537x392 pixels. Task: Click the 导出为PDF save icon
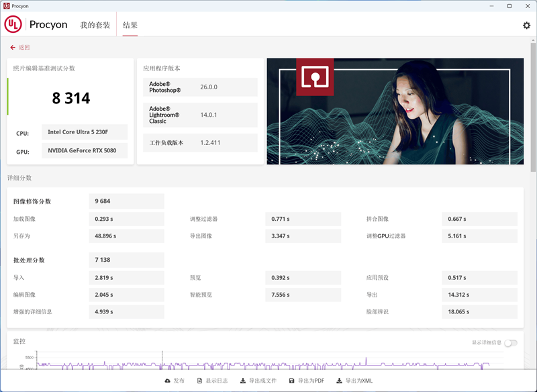tap(291, 380)
